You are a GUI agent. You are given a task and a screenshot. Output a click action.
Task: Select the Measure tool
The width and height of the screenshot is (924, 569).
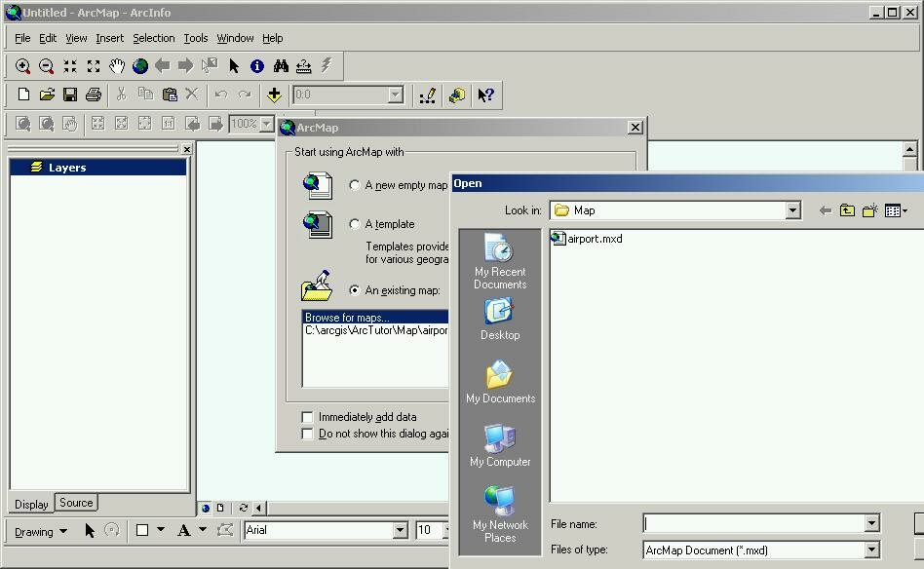[303, 66]
